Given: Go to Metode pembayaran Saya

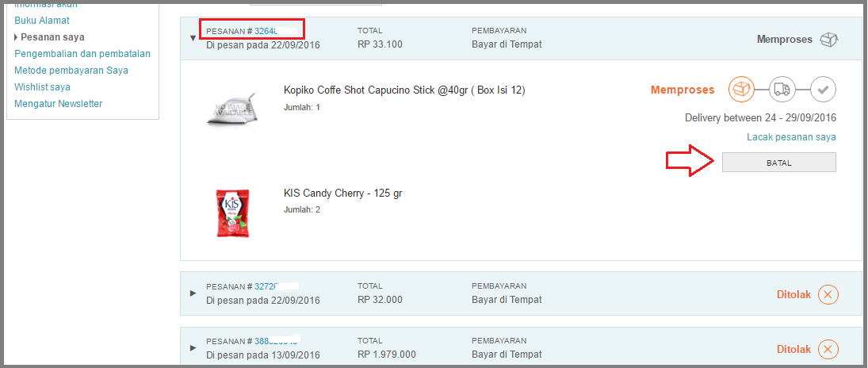Looking at the screenshot, I should (71, 71).
